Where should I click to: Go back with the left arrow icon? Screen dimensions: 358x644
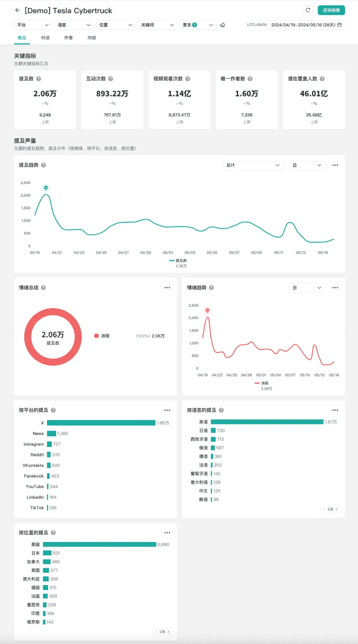coord(18,10)
